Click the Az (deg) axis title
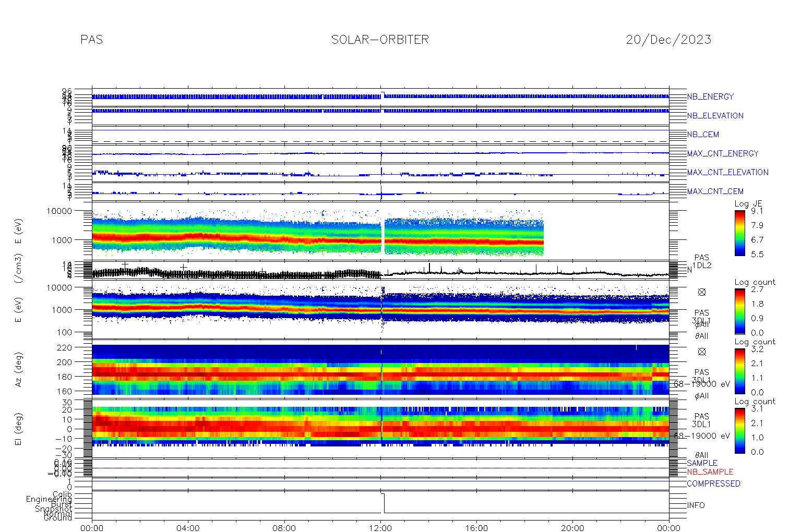The width and height of the screenshot is (789, 532). pyautogui.click(x=19, y=369)
